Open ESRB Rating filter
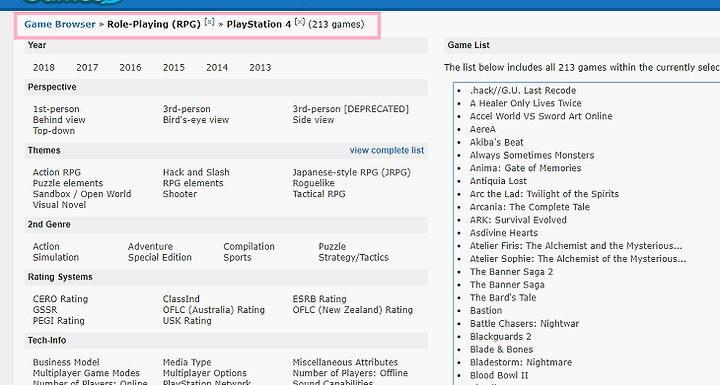720x385 pixels. [320, 299]
